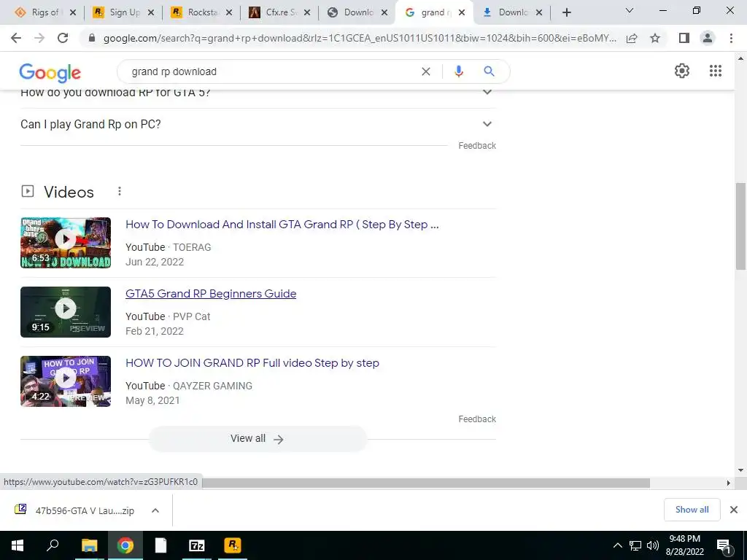The height and width of the screenshot is (560, 747).
Task: Expand 'How do you download RP for GTA 5?'
Action: point(258,93)
